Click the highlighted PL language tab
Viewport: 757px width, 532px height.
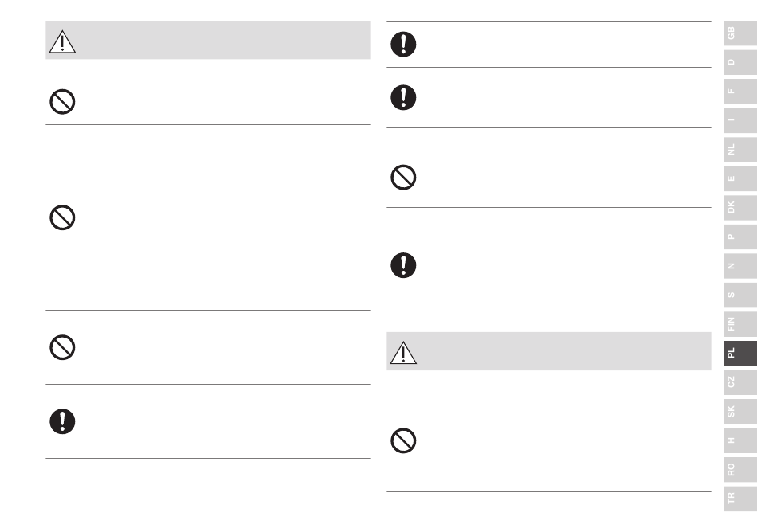coord(740,353)
